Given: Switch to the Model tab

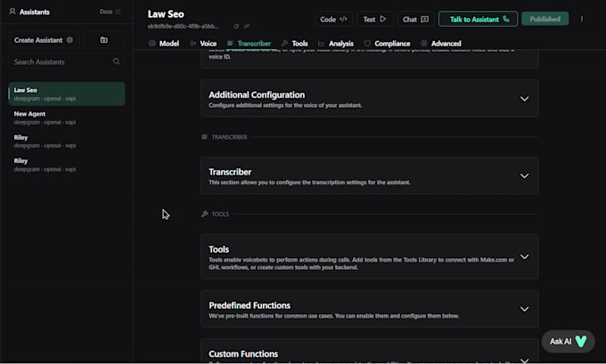Looking at the screenshot, I should (x=164, y=44).
